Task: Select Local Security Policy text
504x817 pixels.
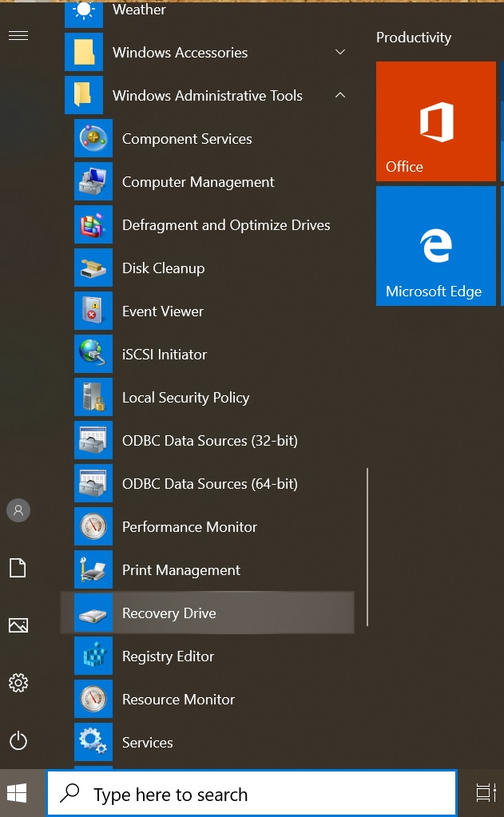Action: [x=185, y=398]
